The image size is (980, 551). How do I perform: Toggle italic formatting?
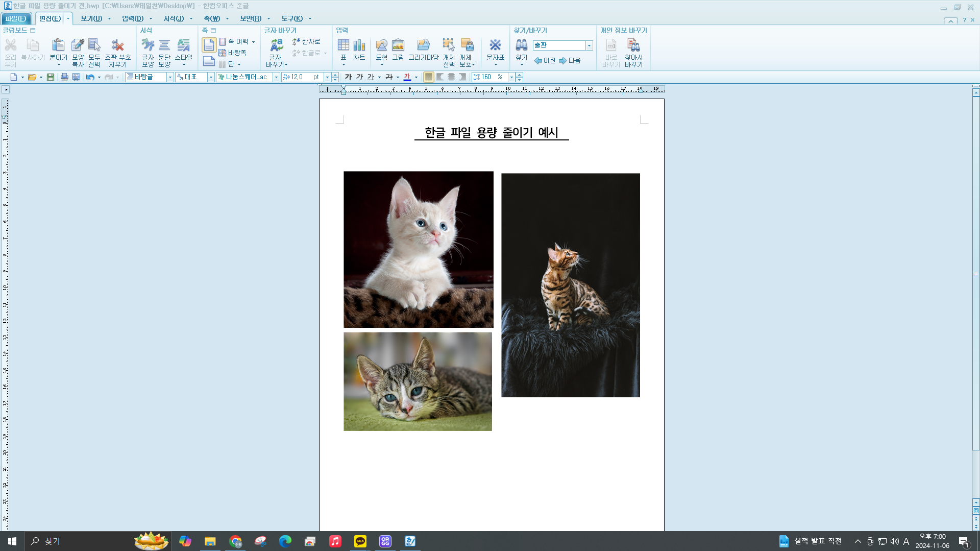(360, 77)
